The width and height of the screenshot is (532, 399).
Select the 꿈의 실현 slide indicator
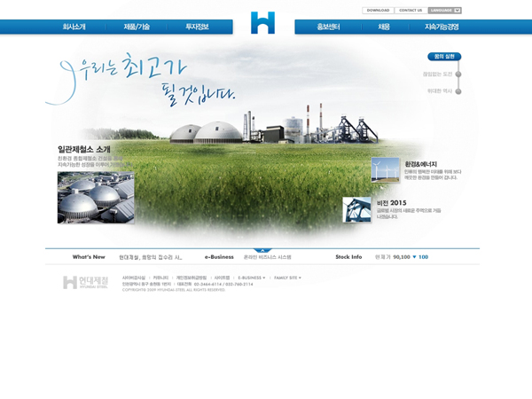[x=444, y=57]
